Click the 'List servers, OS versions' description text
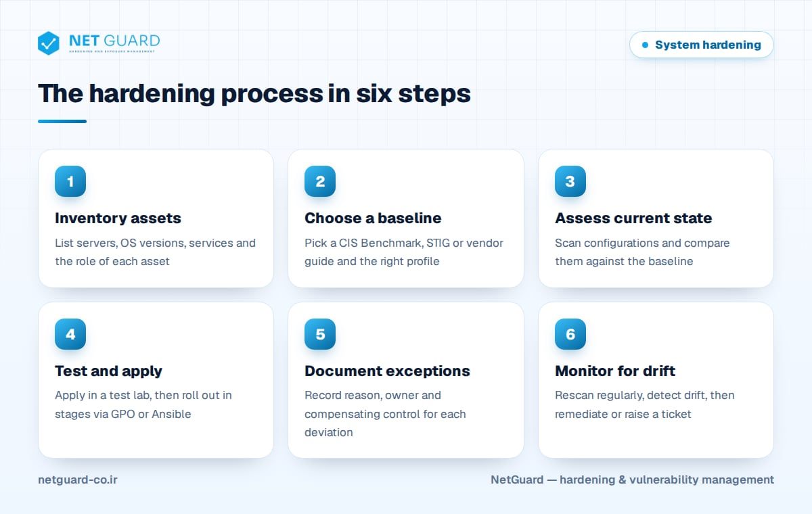 coord(155,252)
